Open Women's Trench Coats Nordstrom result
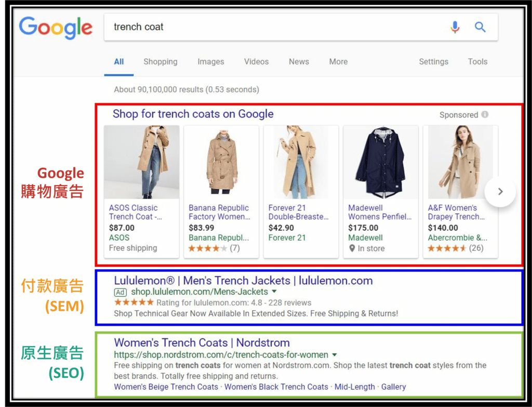 tap(202, 343)
